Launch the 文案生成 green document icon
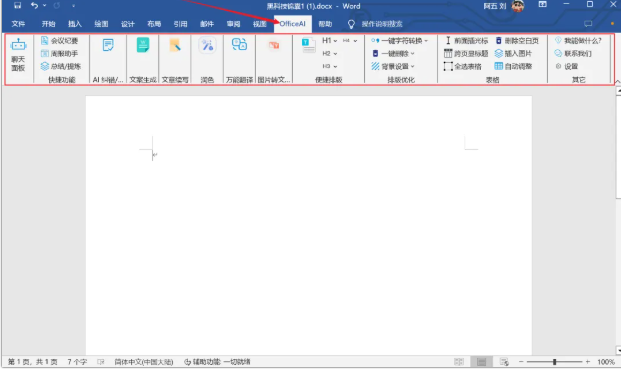The image size is (621, 369). [143, 45]
